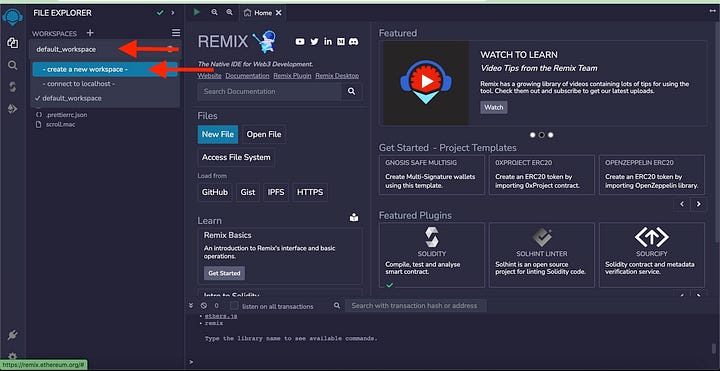Select the second carousel dot
Viewport: 720px width, 371px height.
(541, 135)
